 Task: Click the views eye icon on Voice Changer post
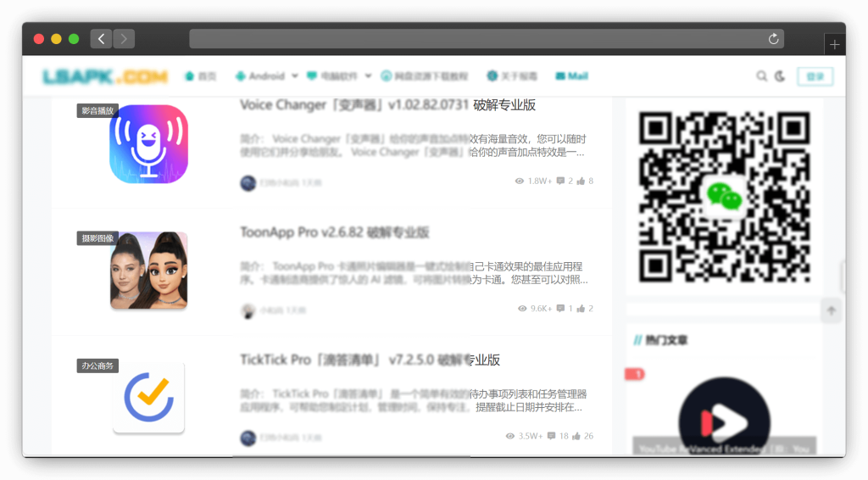point(520,181)
